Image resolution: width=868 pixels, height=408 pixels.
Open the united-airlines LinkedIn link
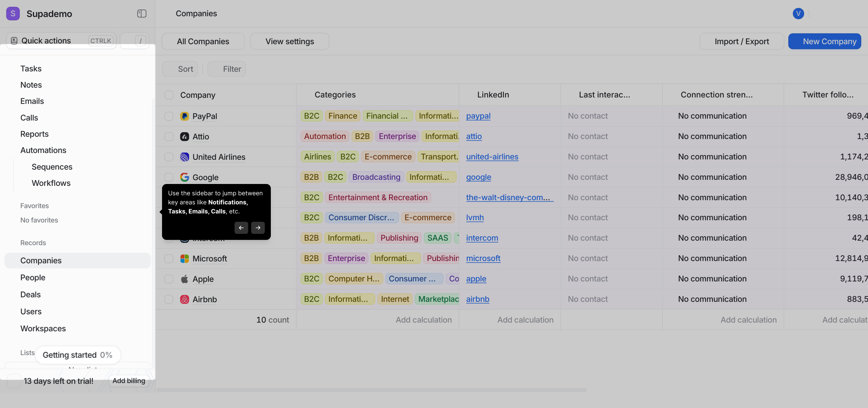(492, 157)
